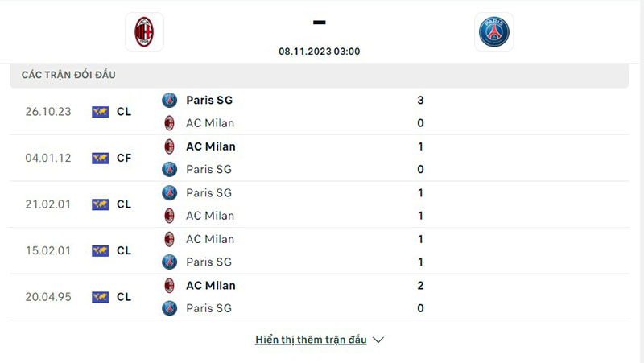Click the AC Milan crest in header
The image size is (644, 363).
click(145, 32)
